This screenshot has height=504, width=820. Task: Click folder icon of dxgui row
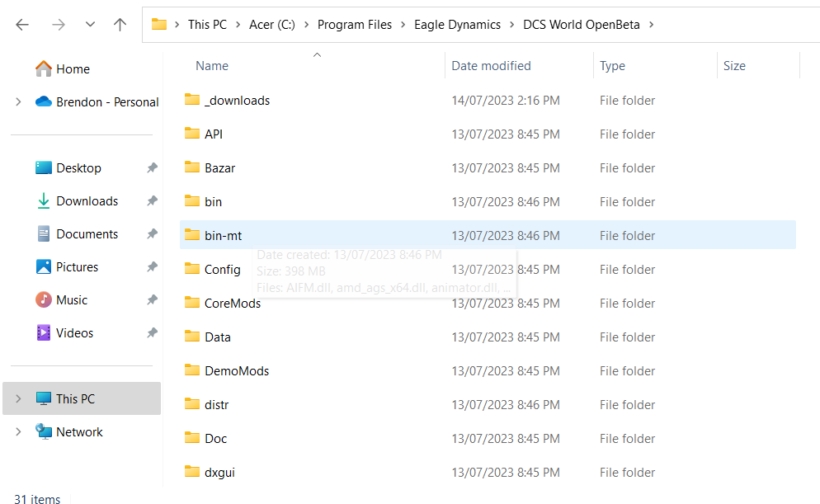pyautogui.click(x=192, y=471)
